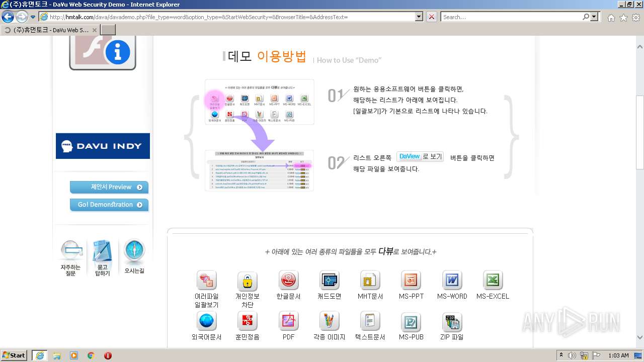Image resolution: width=644 pixels, height=362 pixels.
Task: Open the PDF file type icon
Action: [x=288, y=321]
